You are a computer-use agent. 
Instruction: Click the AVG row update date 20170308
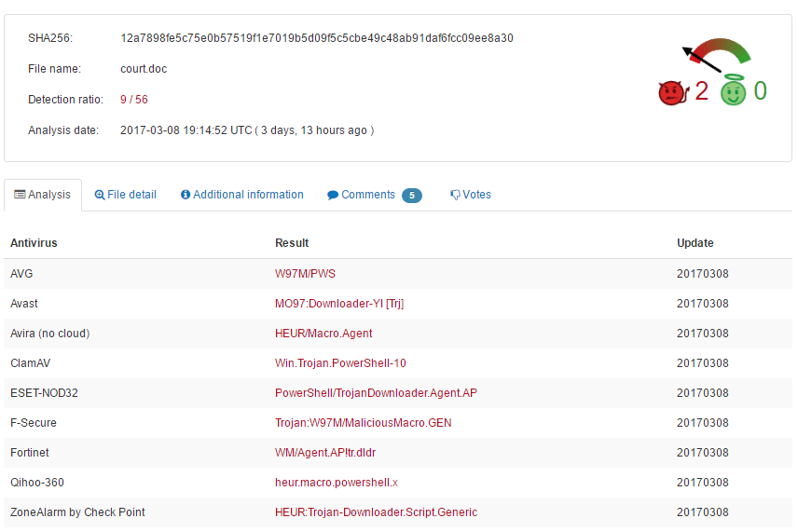tap(702, 274)
